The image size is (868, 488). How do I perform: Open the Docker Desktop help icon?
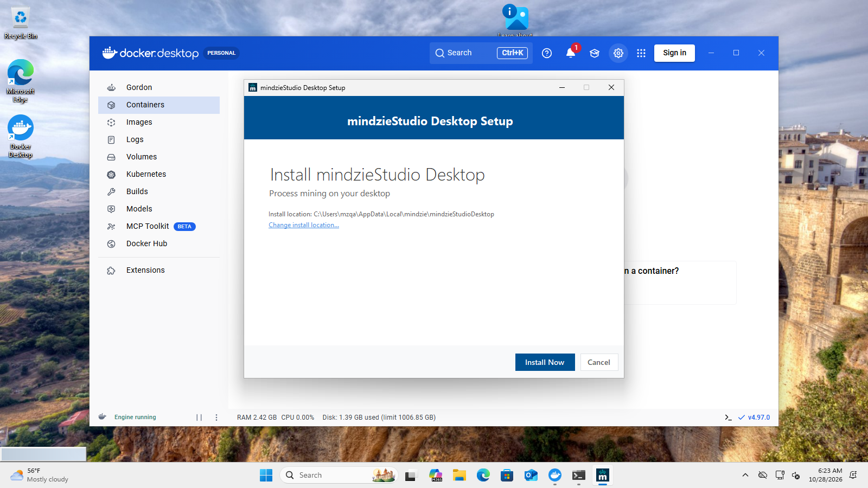click(547, 53)
